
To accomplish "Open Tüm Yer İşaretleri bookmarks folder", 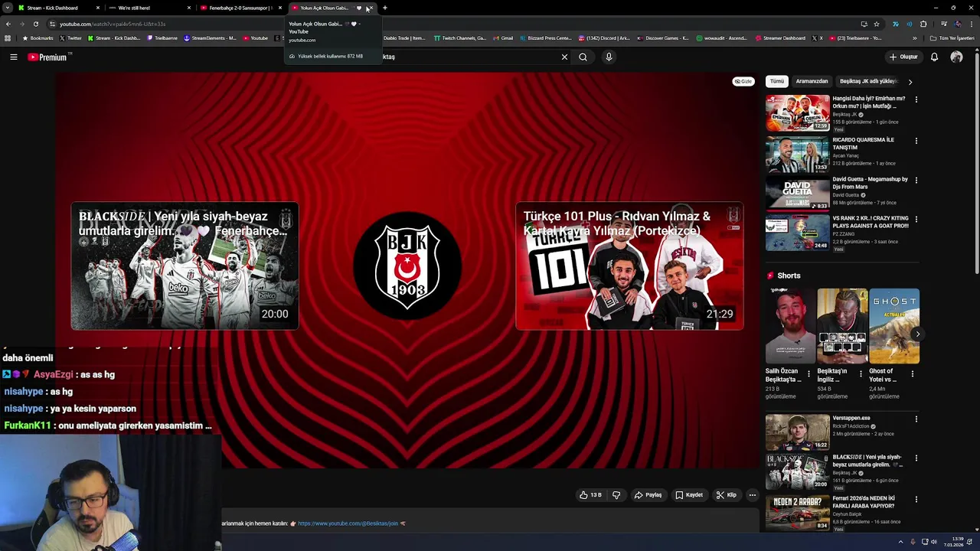I will click(x=952, y=38).
